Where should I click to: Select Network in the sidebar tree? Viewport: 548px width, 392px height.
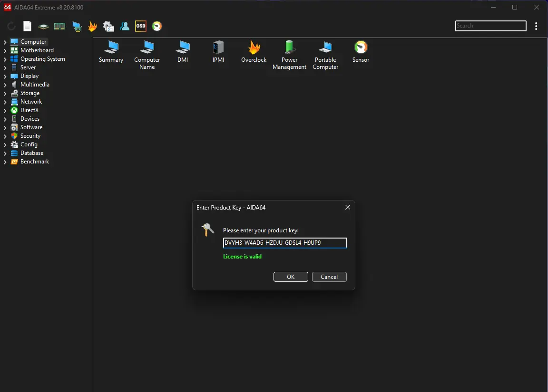coord(31,102)
